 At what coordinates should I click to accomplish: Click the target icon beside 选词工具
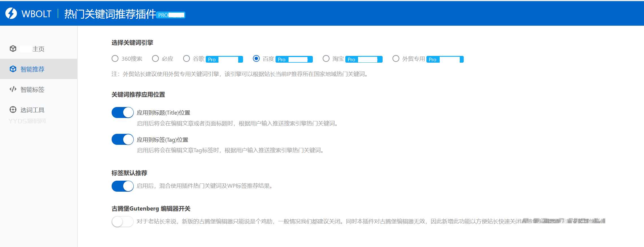coord(13,110)
